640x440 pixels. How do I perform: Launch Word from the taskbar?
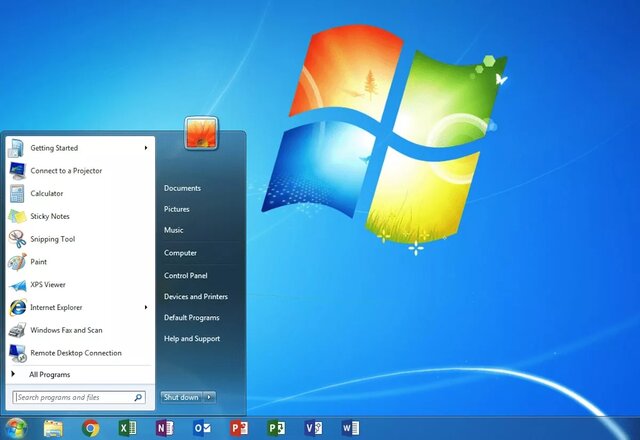coord(351,428)
